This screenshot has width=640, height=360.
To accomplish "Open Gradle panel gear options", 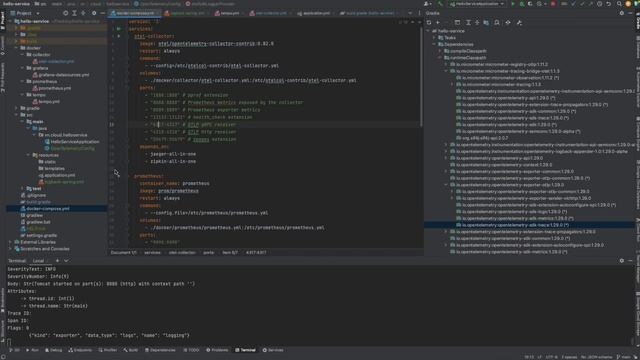I will (x=622, y=13).
